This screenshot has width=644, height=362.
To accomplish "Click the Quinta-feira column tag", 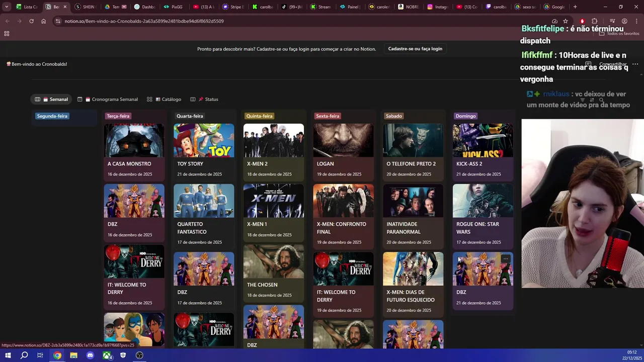I will click(x=259, y=116).
